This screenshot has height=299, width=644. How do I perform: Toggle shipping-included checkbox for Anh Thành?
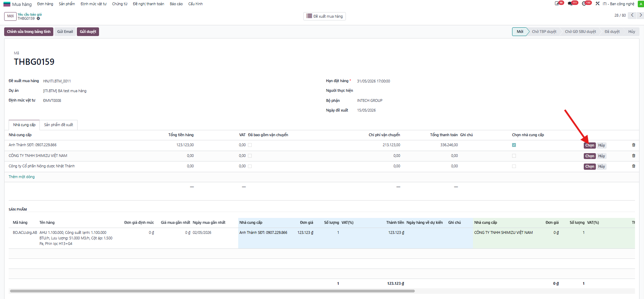(250, 145)
